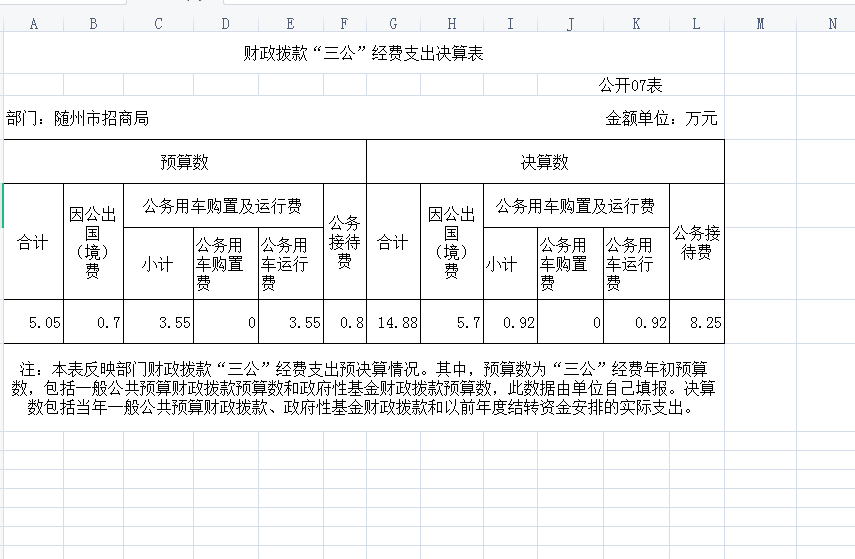Select the cell with value 0.7
Viewport: 855px width, 559px height.
(94, 323)
